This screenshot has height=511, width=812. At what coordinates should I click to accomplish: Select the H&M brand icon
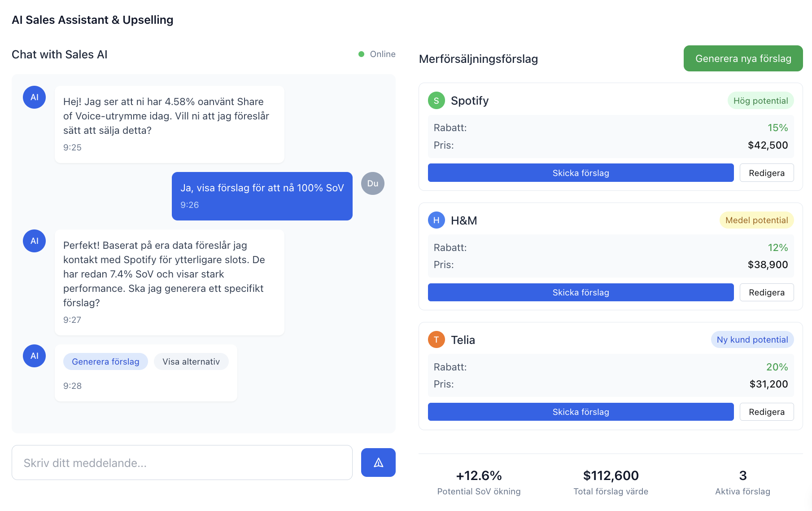[x=436, y=220]
